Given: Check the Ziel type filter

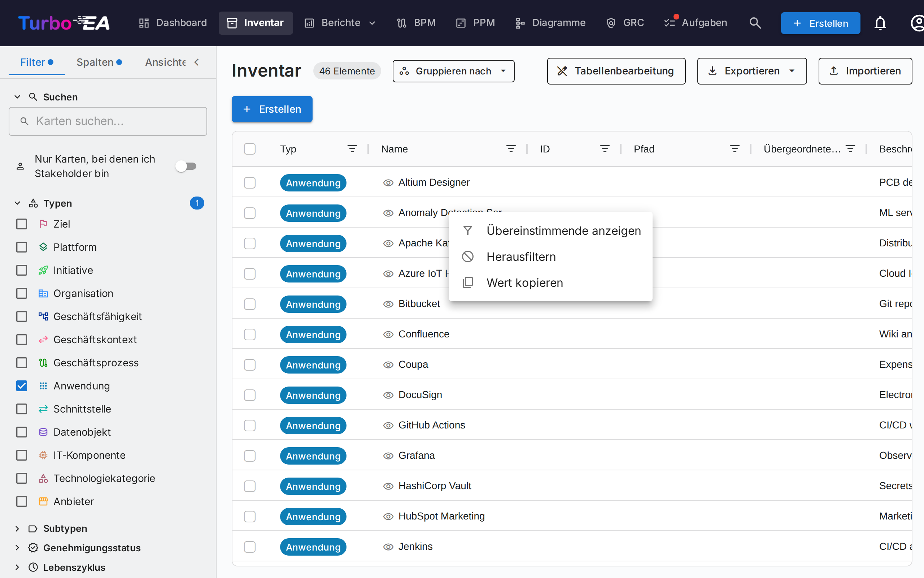Looking at the screenshot, I should 22,224.
